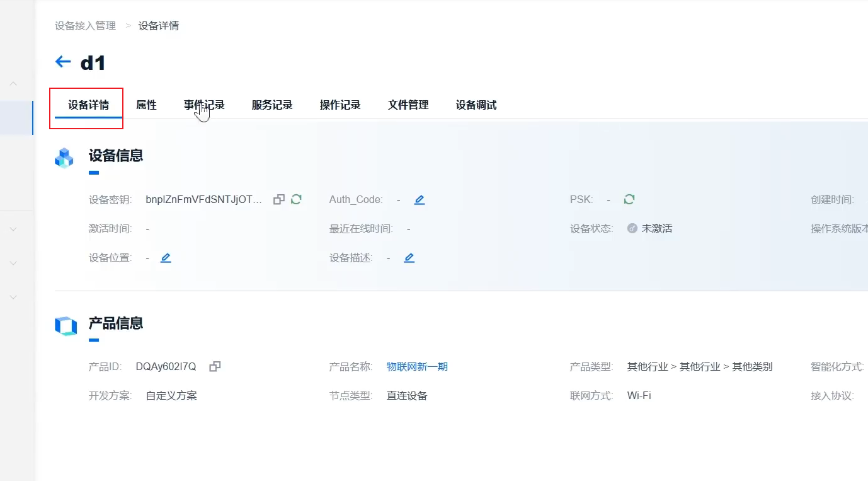Edit the Auth_Code value
Screen dimensions: 868x481
tap(420, 200)
